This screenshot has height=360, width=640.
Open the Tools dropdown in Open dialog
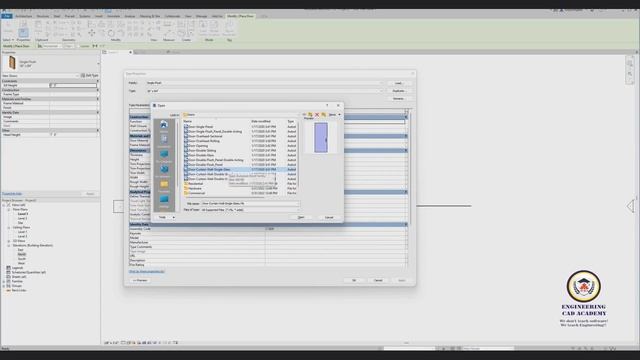point(166,217)
